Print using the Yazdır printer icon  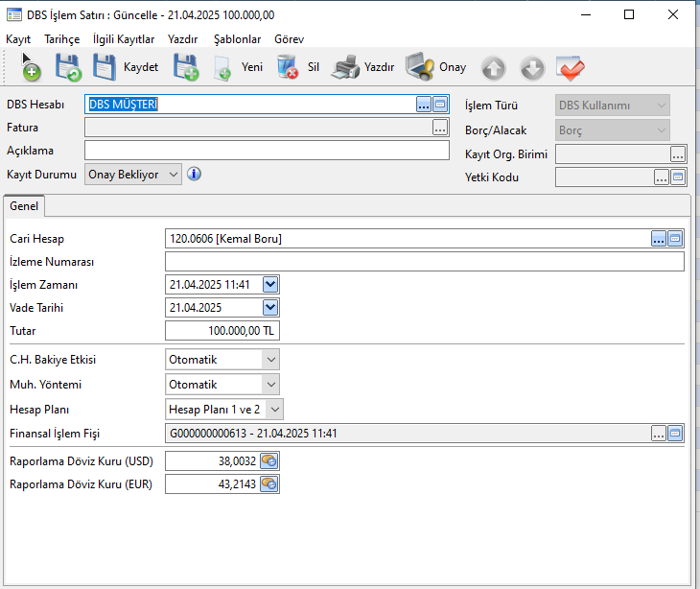coord(346,67)
